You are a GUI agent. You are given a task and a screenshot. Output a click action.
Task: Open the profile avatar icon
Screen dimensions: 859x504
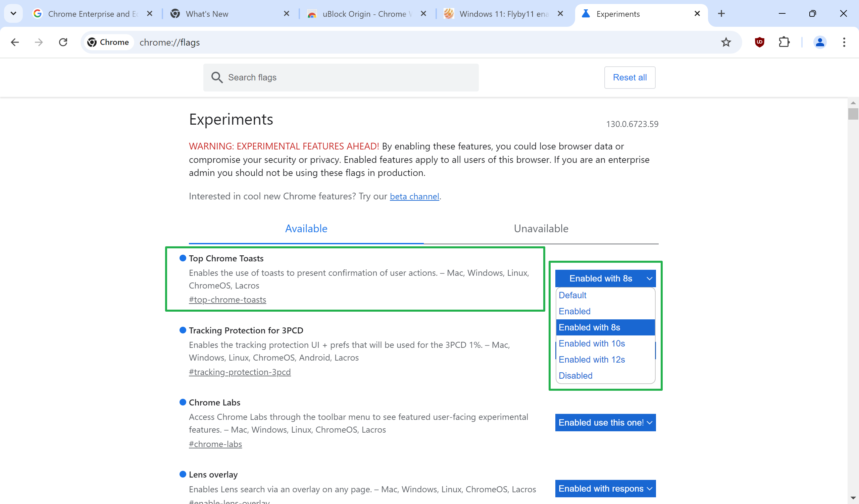click(819, 42)
